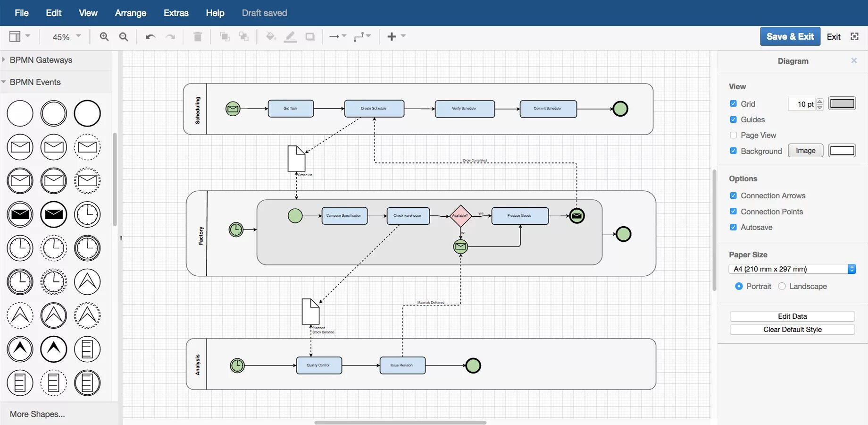Toggle fullscreen icon next to Exit

click(x=854, y=36)
